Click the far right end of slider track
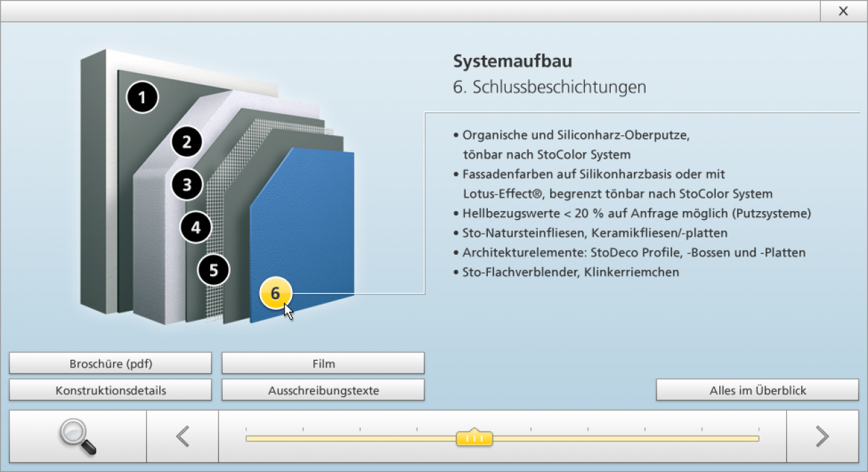Image resolution: width=868 pixels, height=472 pixels. 756,438
